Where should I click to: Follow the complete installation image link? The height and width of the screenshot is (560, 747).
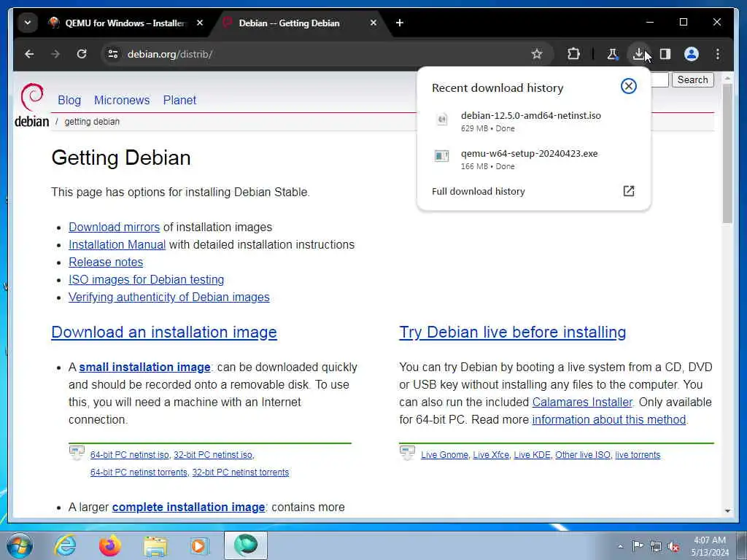[x=189, y=507]
